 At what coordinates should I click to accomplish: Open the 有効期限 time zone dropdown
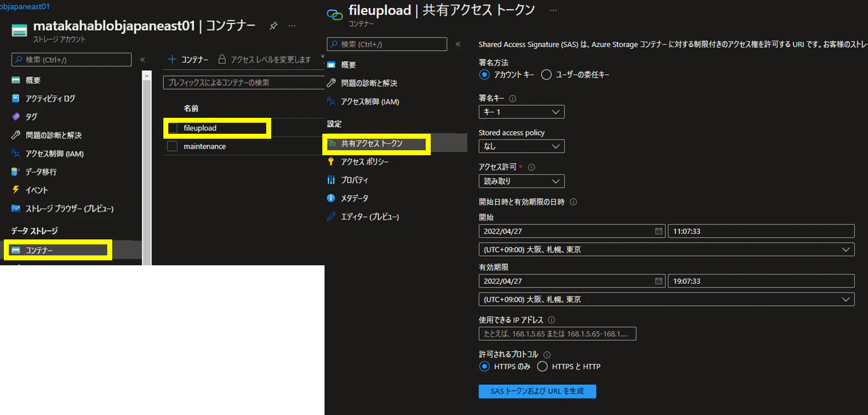[x=667, y=299]
